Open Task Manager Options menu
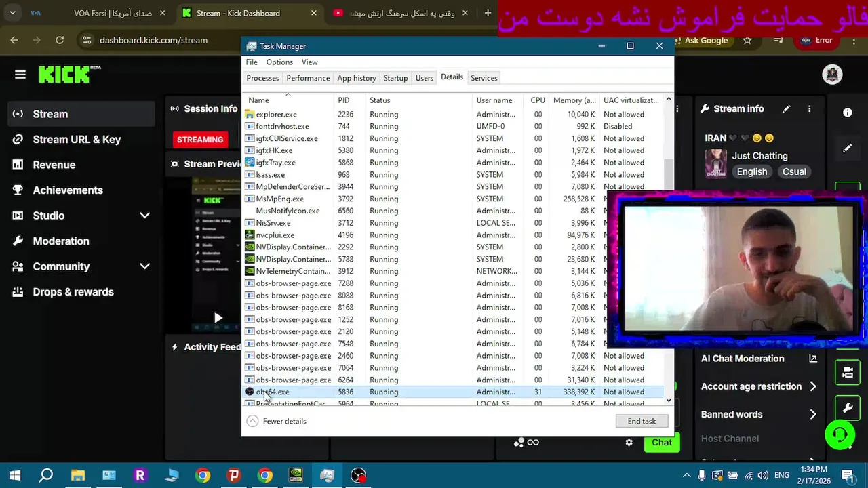The height and width of the screenshot is (488, 868). 279,62
